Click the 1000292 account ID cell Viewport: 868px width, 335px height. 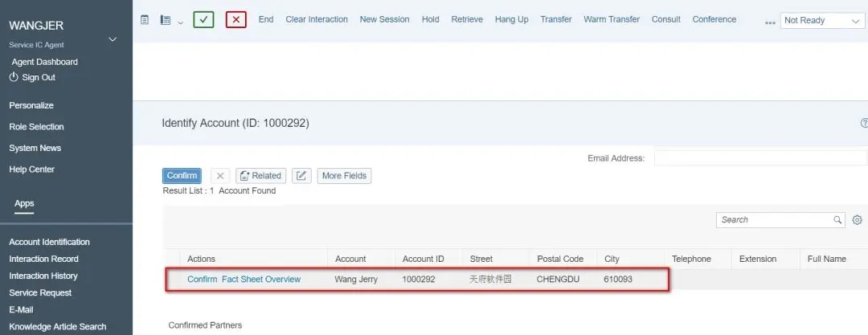(x=419, y=279)
